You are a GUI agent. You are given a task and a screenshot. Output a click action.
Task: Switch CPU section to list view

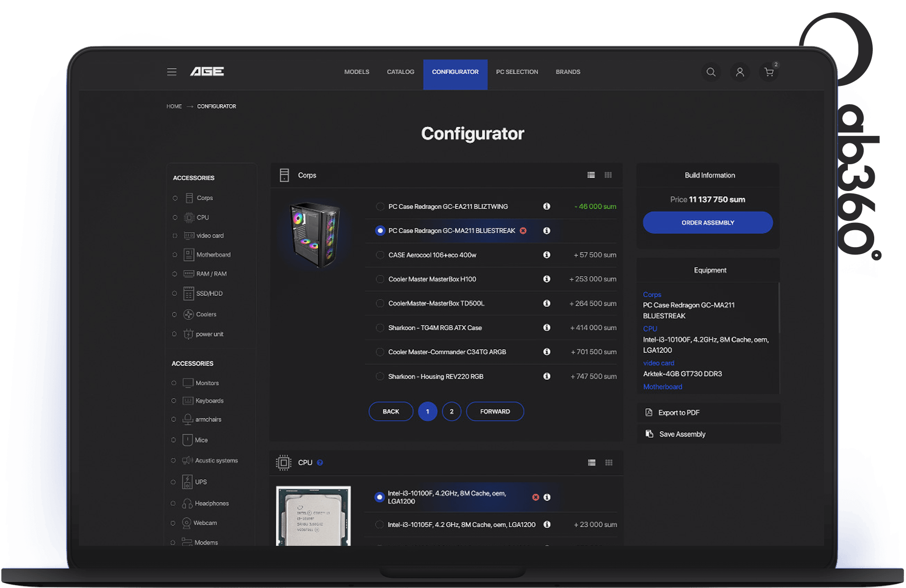[x=591, y=462]
